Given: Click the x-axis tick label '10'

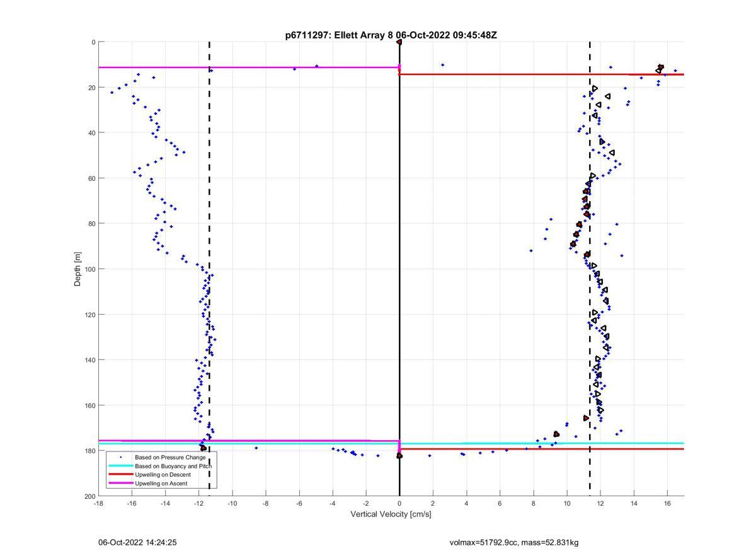Looking at the screenshot, I should click(x=566, y=503).
